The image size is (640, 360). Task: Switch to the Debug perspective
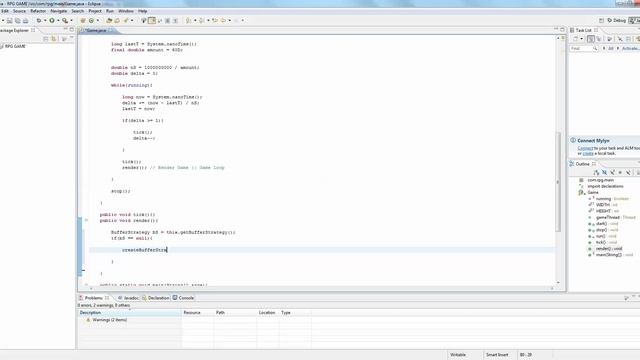[617, 20]
